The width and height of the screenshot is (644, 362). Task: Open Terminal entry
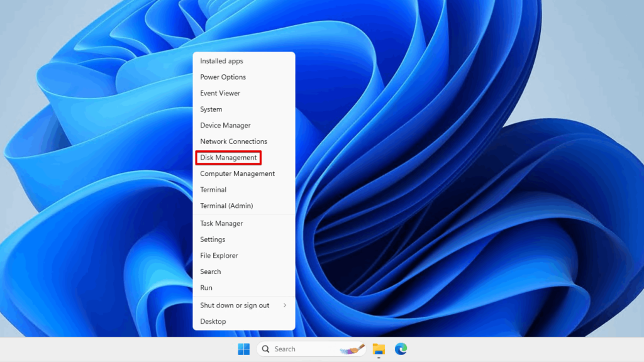point(244,190)
